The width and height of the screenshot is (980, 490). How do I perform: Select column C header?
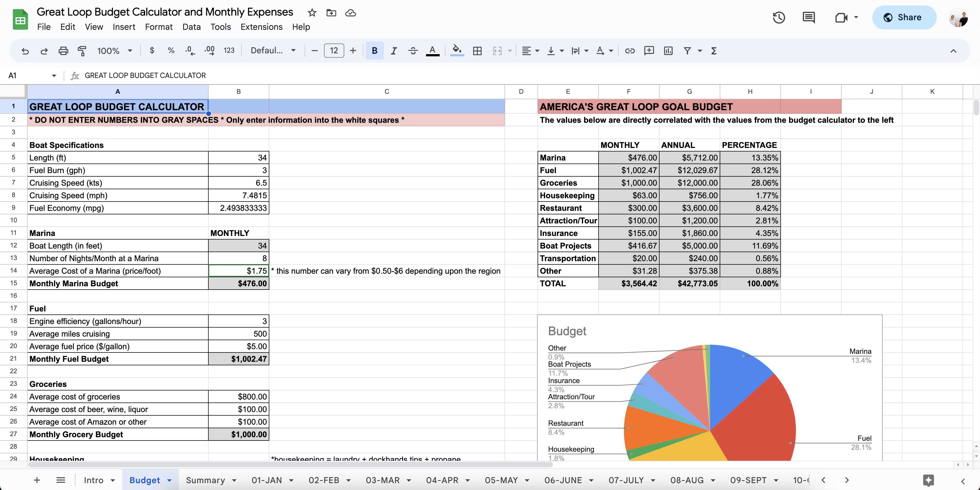tap(387, 92)
